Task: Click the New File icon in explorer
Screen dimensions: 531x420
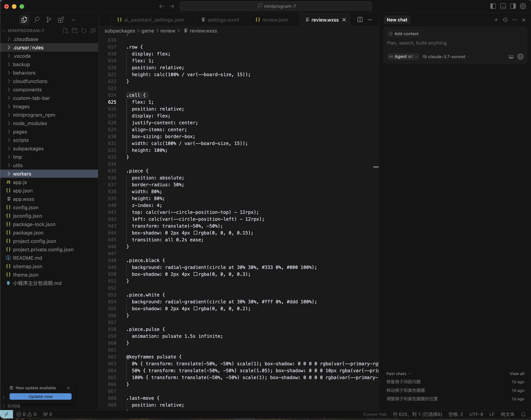Action: pos(65,30)
